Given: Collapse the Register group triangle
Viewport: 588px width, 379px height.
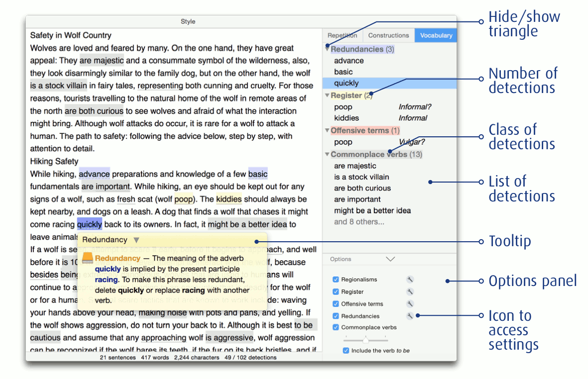Looking at the screenshot, I should tap(328, 95).
